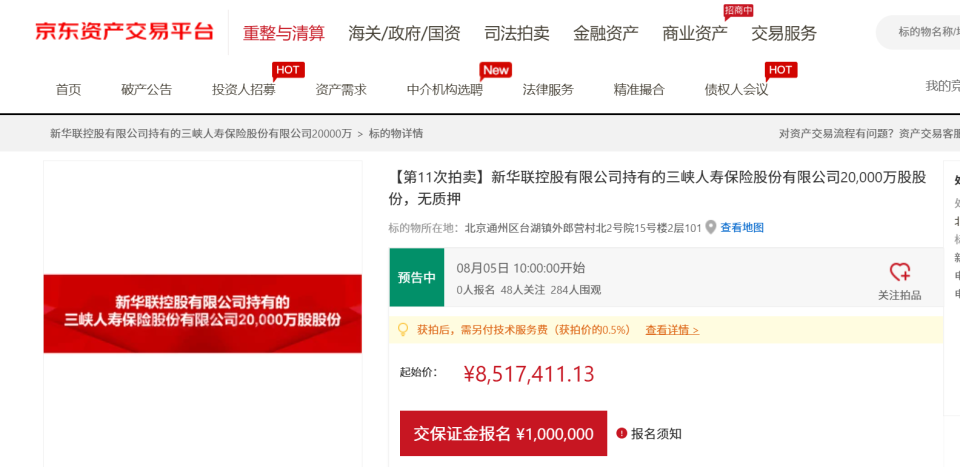Click the 08月05日 10:00:00开始 time text
Image resolution: width=960 pixels, height=467 pixels.
[x=520, y=267]
